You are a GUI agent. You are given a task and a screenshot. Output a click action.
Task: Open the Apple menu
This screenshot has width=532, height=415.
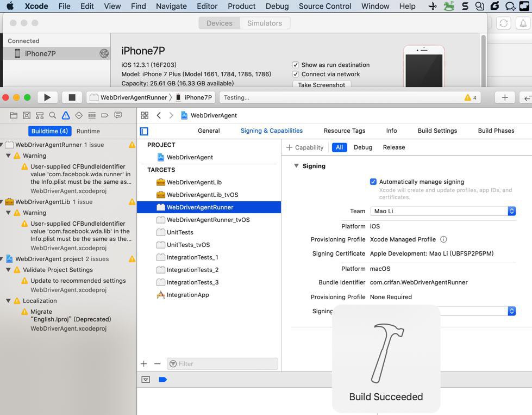click(10, 6)
